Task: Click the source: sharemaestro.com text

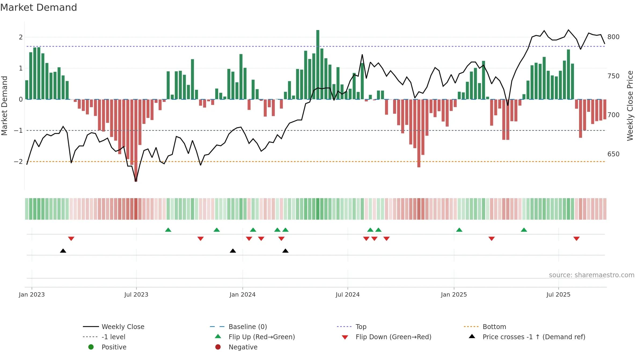Action: coord(592,275)
